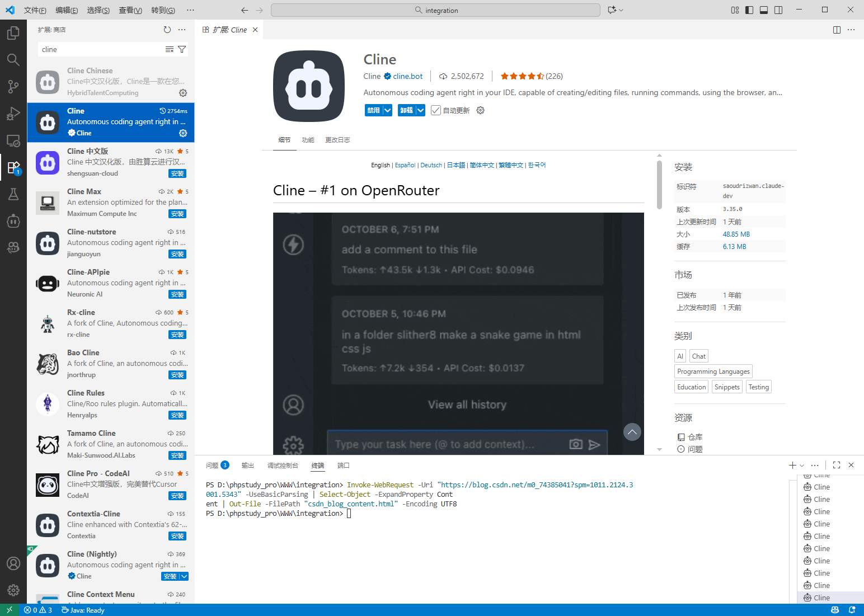Switch to the Debug Console tab
864x616 pixels.
click(283, 465)
